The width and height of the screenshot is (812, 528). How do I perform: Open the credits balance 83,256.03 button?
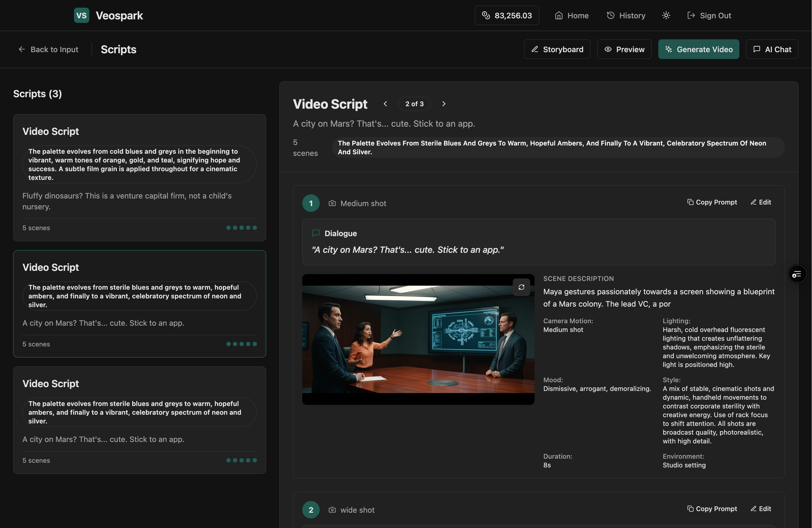(x=507, y=15)
